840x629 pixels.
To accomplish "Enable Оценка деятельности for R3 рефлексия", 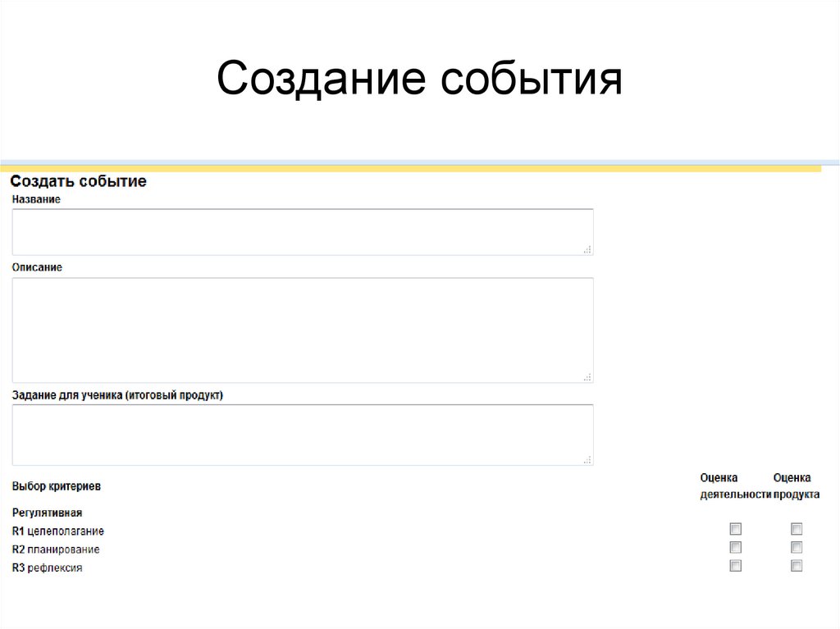I will 734,566.
